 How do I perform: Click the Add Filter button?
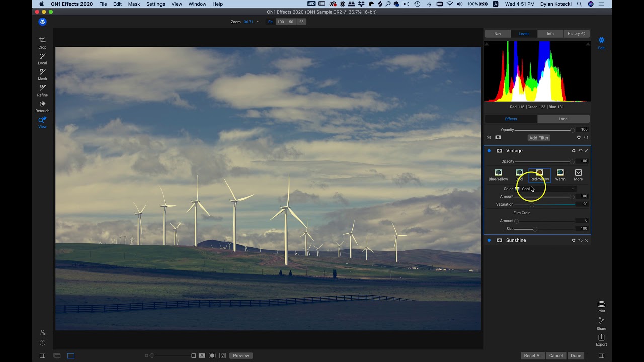point(538,137)
